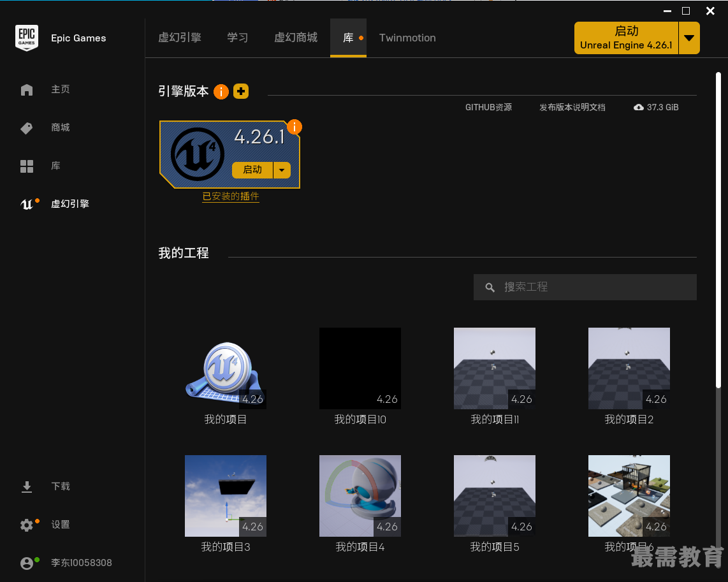Open the 我的项目10 black thumbnail

click(x=360, y=368)
